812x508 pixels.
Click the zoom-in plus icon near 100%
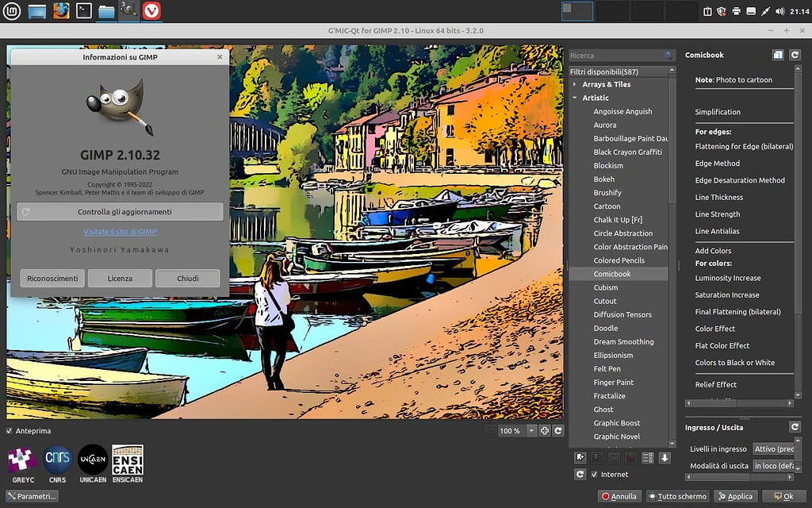click(x=545, y=431)
